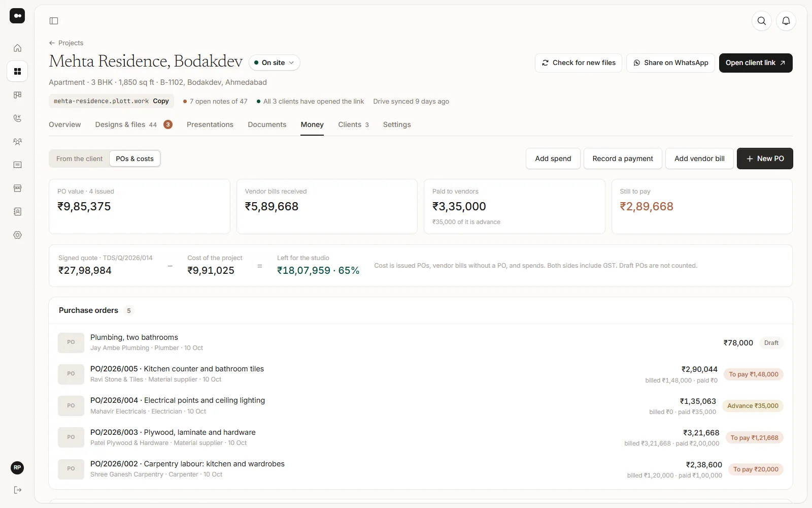
Task: Click Add vendor bill
Action: point(699,159)
